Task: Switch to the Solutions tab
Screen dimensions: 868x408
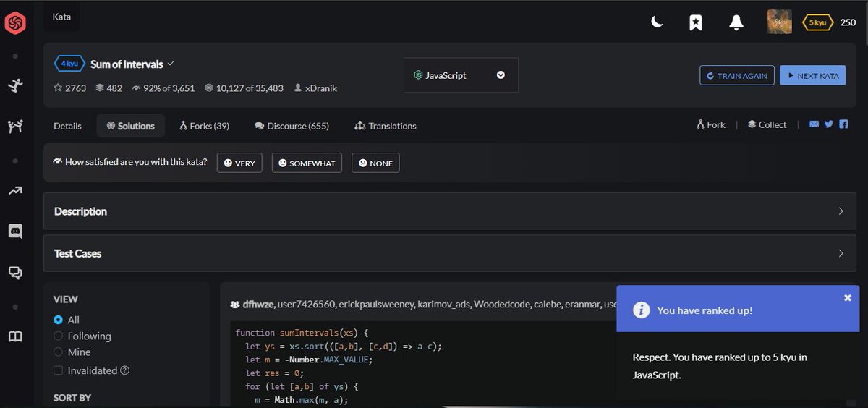Action: (130, 126)
